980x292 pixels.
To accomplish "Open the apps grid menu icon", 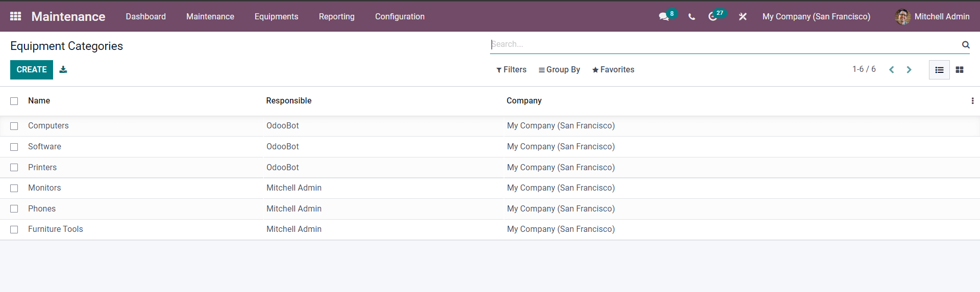I will 16,16.
